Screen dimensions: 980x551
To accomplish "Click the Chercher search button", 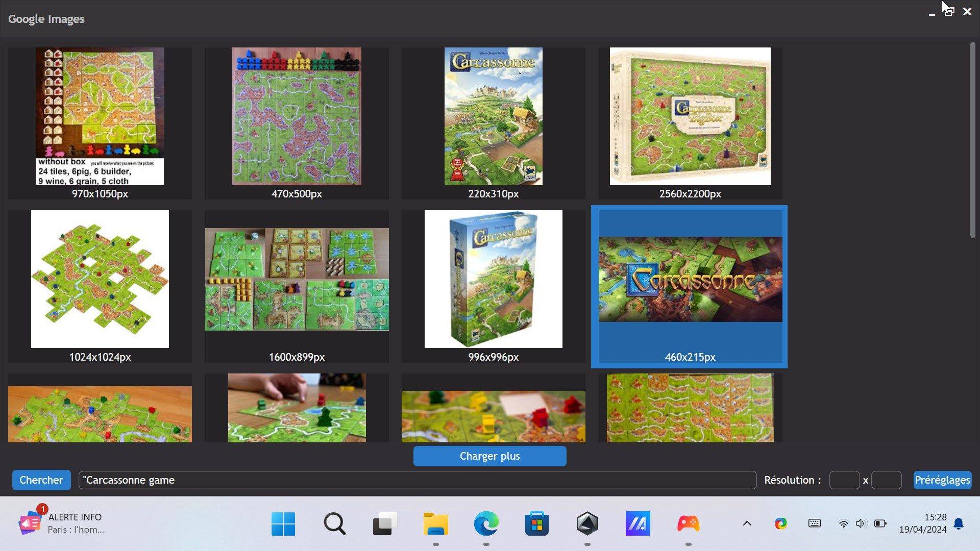I will click(x=41, y=480).
